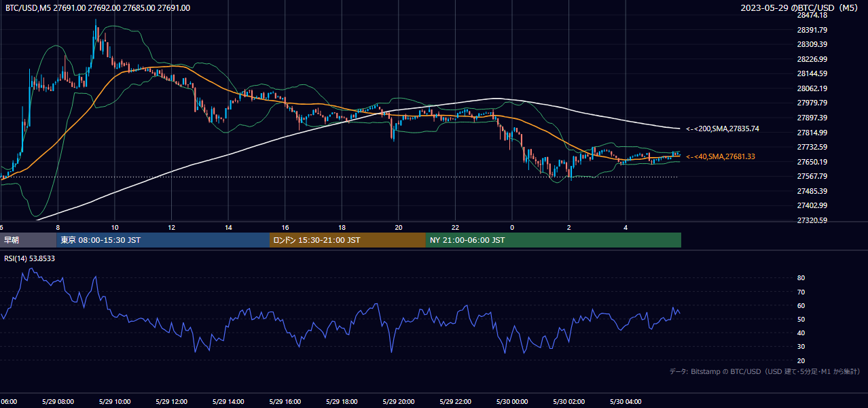Screen dimensions: 868x408
Task: Select the NY 21:00-06:00 JST session bar
Action: pos(554,240)
